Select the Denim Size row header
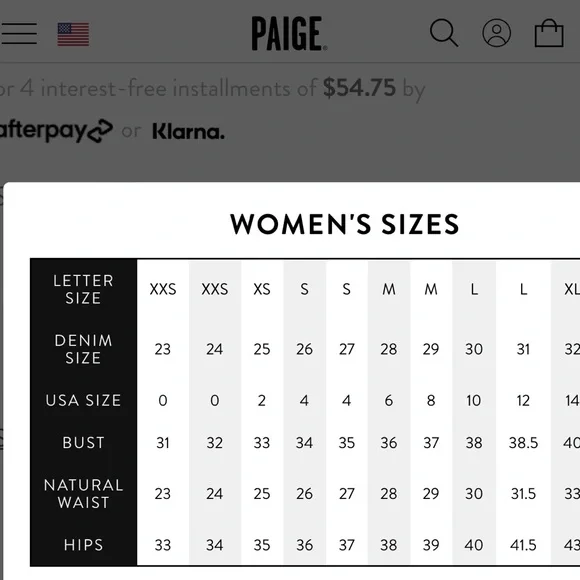The width and height of the screenshot is (580, 580). (83, 349)
